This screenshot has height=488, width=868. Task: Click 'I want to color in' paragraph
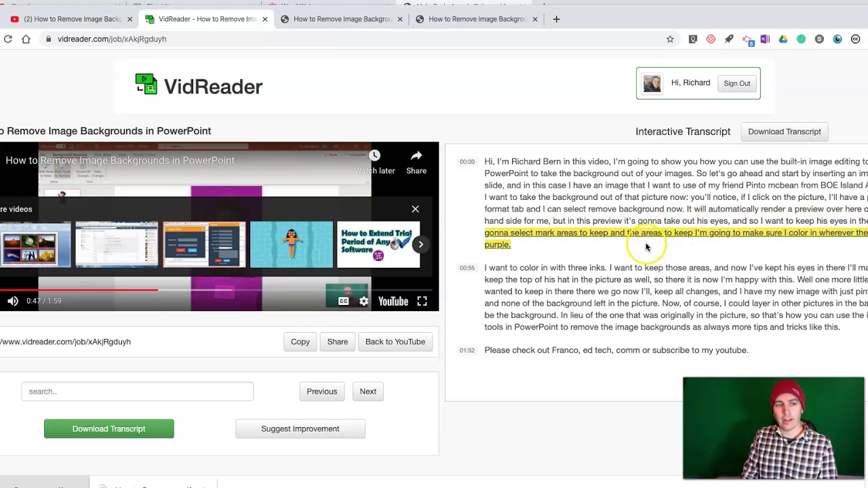tap(676, 298)
